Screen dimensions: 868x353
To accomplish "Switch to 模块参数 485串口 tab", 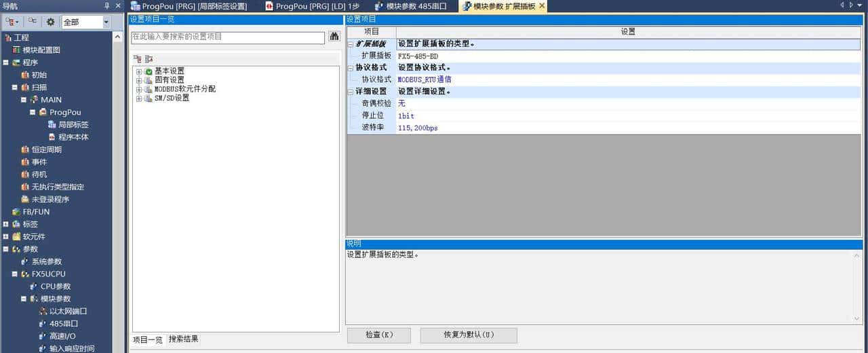I will [411, 6].
